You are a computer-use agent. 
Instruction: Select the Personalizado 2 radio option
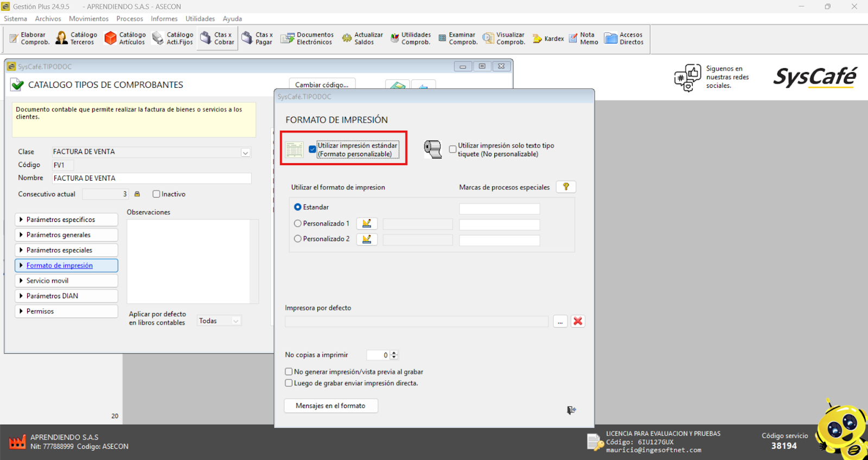298,239
